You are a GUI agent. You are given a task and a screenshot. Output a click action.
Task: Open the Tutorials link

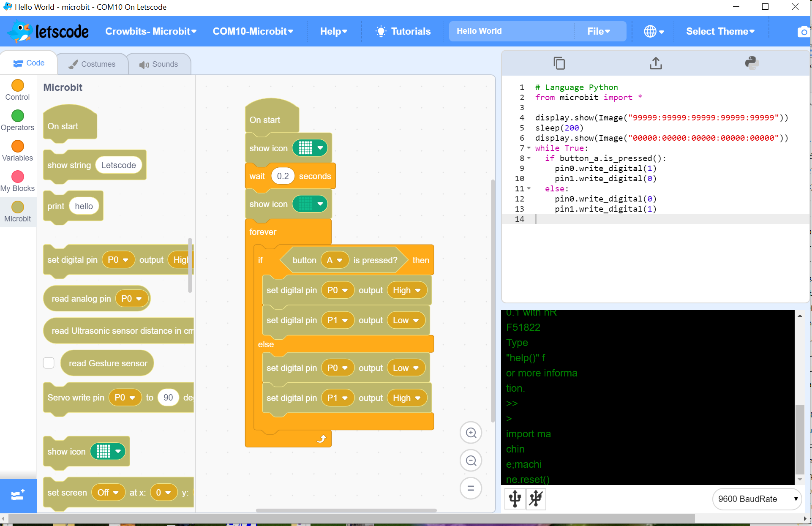(x=411, y=31)
